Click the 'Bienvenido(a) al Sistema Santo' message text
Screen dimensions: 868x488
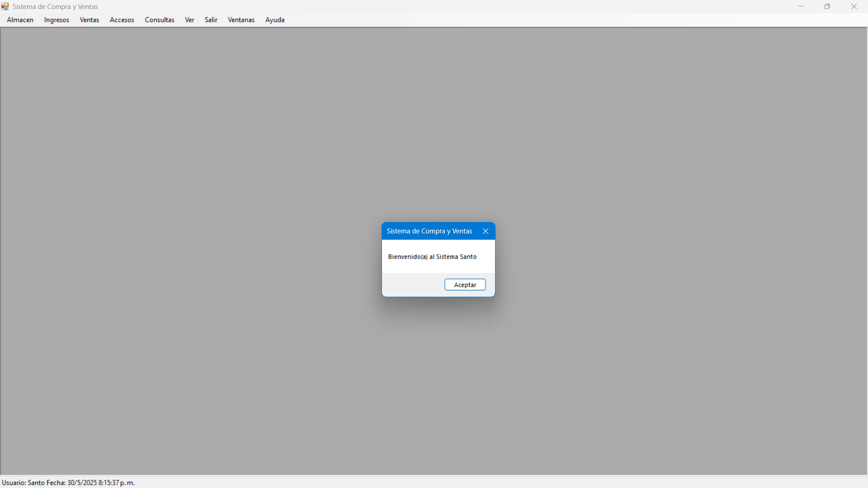pyautogui.click(x=432, y=257)
